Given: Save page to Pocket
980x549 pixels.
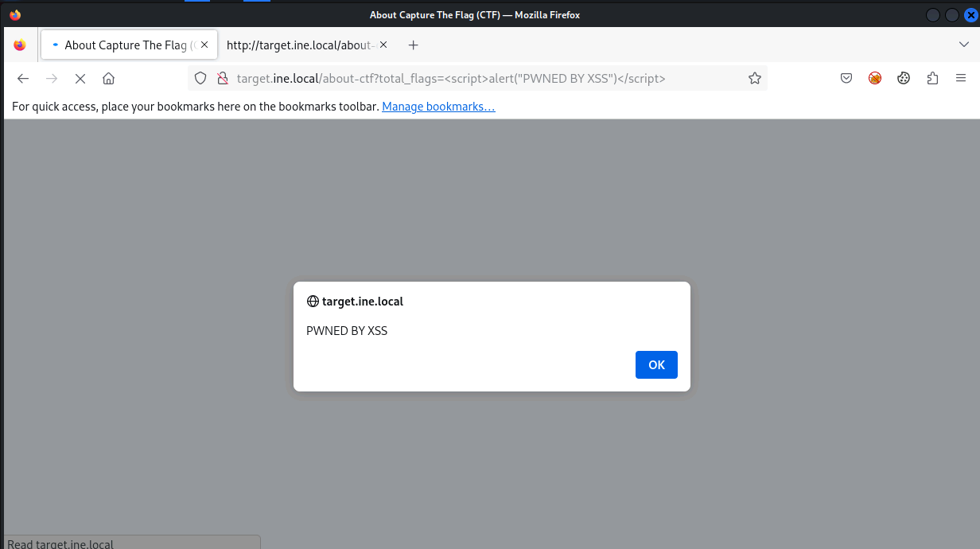Looking at the screenshot, I should [846, 78].
